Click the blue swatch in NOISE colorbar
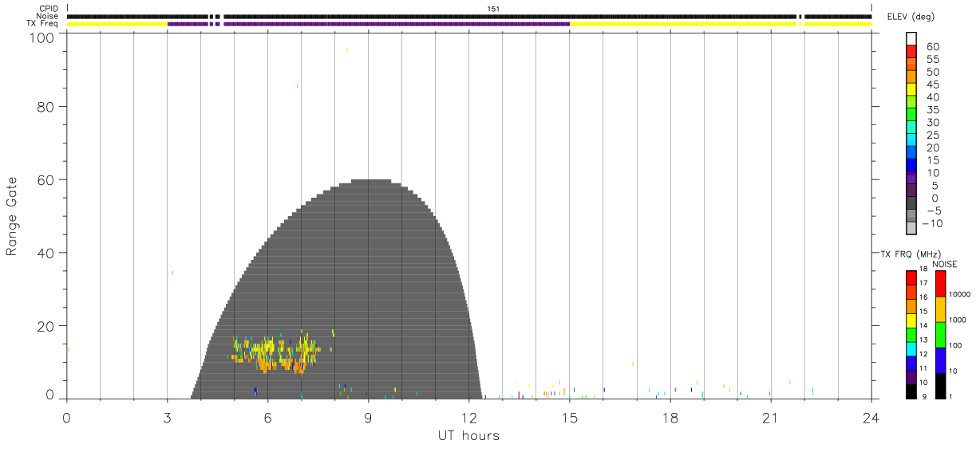Viewport: 980px width, 452px height. point(941,360)
